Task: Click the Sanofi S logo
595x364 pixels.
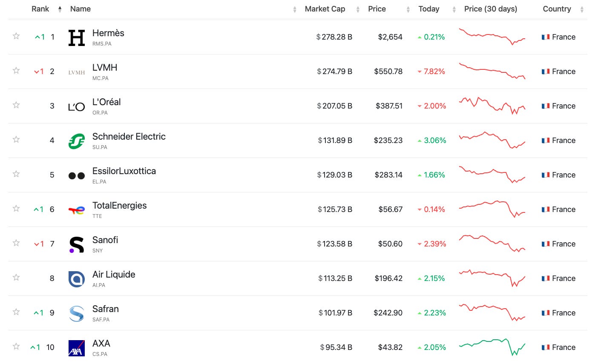Action: coord(77,245)
